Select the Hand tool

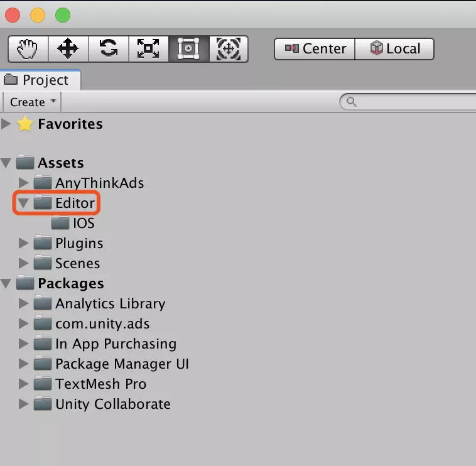point(28,49)
